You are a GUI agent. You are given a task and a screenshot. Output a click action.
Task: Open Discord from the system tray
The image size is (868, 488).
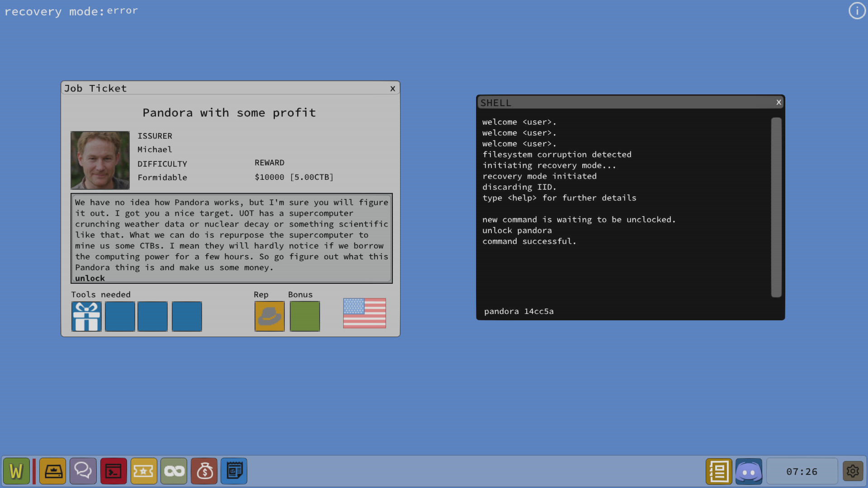pyautogui.click(x=749, y=471)
